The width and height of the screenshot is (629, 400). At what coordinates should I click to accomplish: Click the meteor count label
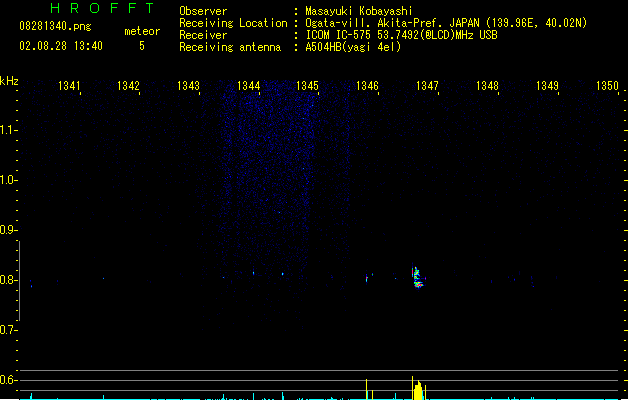pyautogui.click(x=142, y=31)
